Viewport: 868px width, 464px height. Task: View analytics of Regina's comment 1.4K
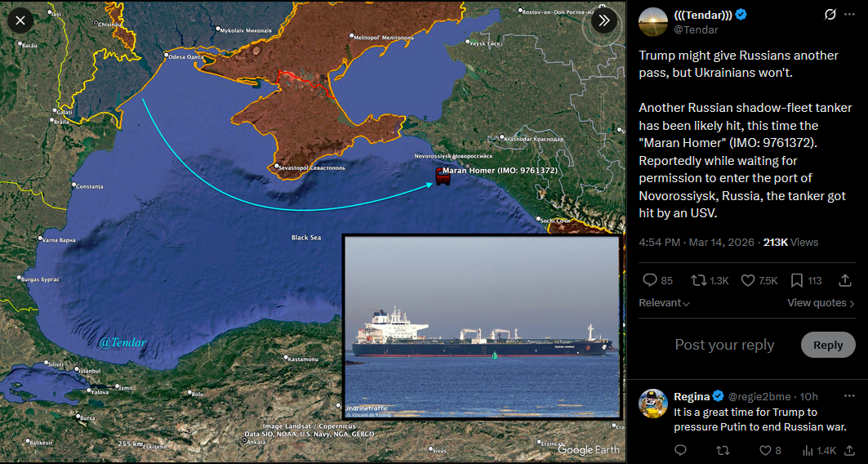pyautogui.click(x=818, y=450)
